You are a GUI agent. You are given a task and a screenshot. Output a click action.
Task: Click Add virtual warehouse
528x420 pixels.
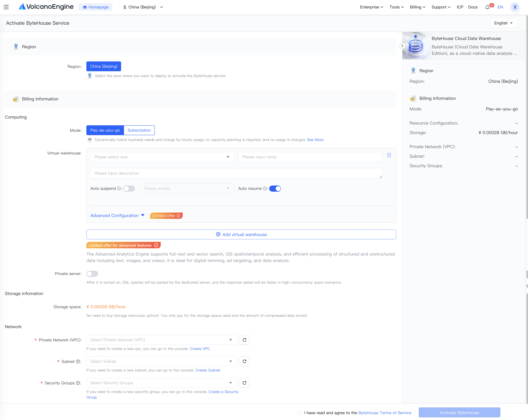[x=241, y=234]
